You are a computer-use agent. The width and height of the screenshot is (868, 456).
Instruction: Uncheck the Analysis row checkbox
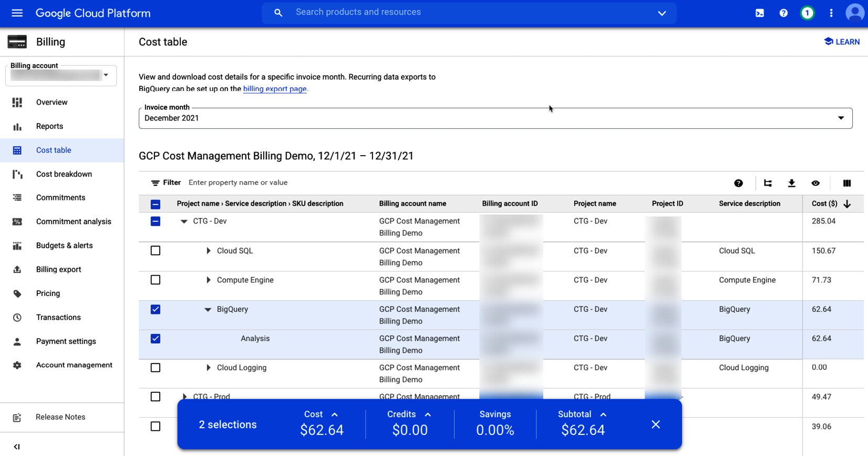click(x=156, y=339)
